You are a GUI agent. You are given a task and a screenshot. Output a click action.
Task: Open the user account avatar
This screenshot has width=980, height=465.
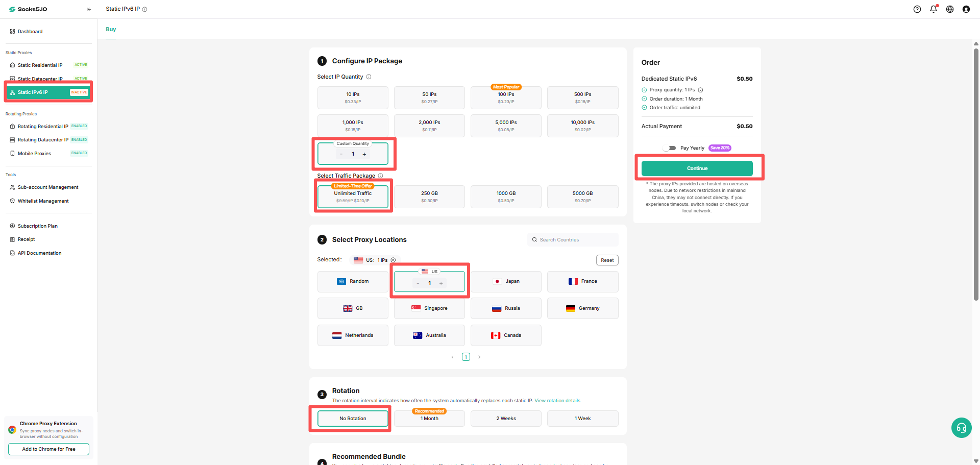point(966,9)
